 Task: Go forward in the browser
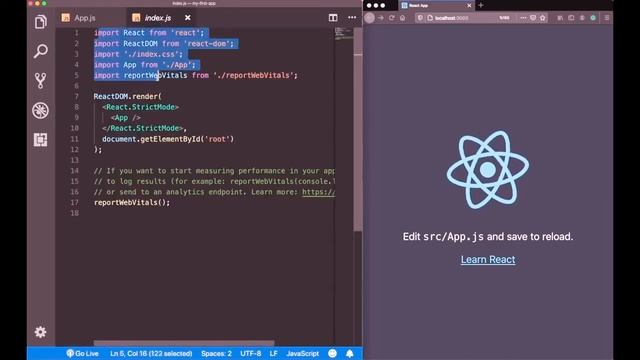pyautogui.click(x=381, y=18)
